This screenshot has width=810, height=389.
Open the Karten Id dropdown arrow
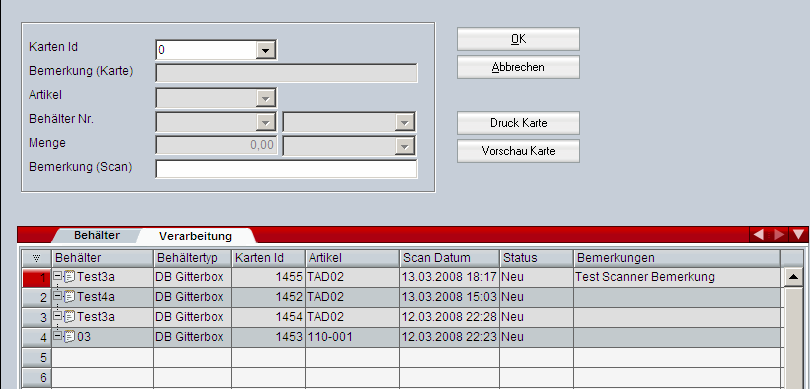tap(266, 50)
